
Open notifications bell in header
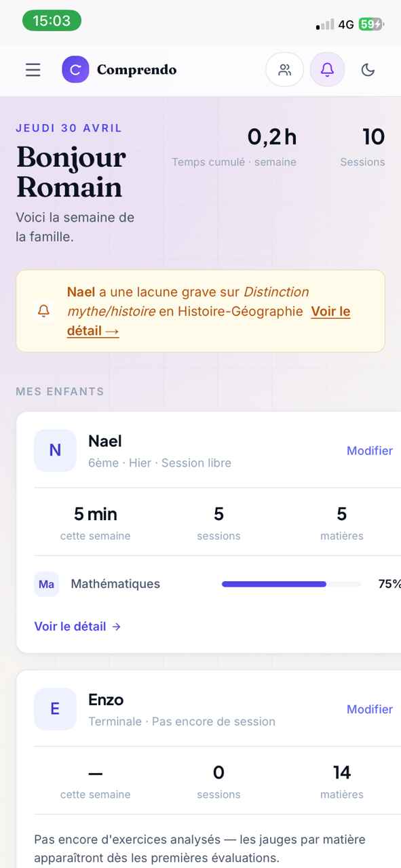[x=327, y=69]
